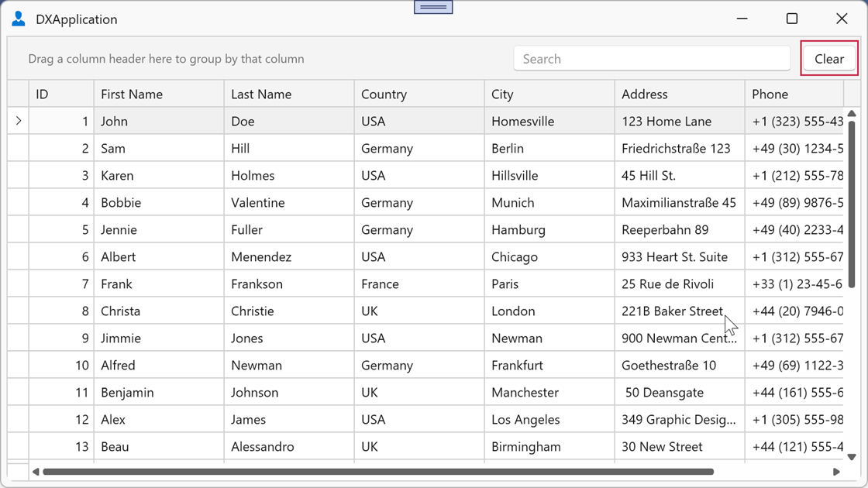Viewport: 868px width, 488px height.
Task: Click the City column header
Action: [x=549, y=94]
